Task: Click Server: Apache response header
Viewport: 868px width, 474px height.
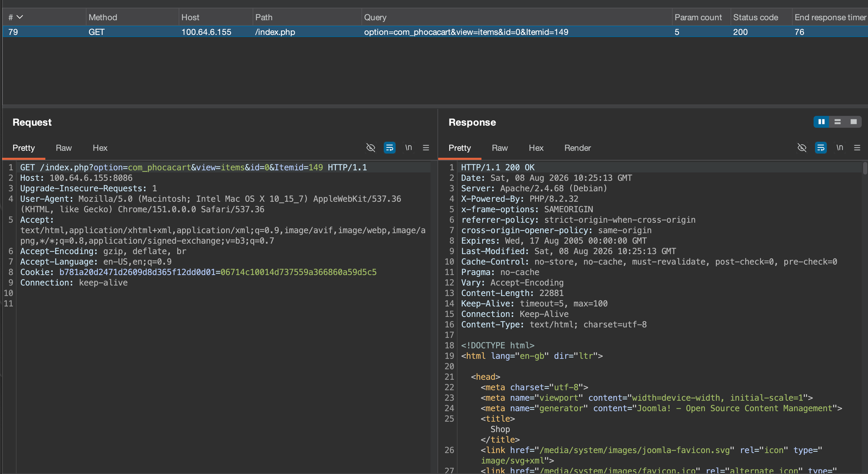Action: click(x=534, y=188)
